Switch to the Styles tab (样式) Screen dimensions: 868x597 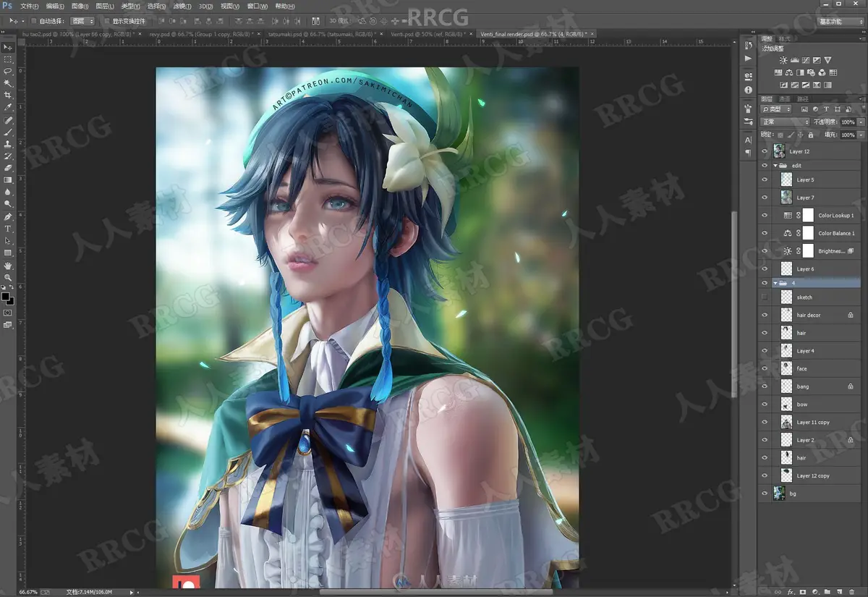(784, 39)
